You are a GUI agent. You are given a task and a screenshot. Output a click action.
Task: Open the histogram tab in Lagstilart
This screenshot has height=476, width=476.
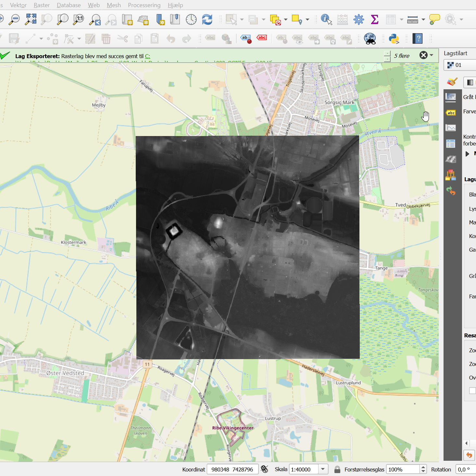(451, 128)
